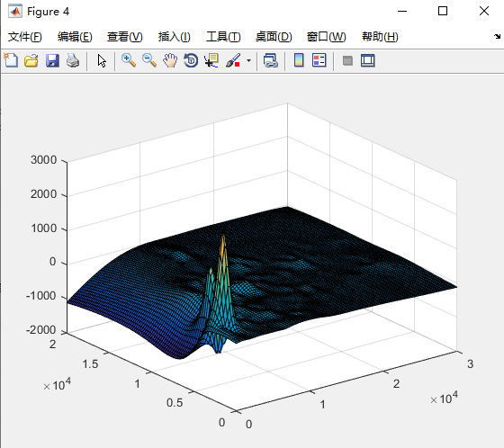
Task: Show plot tools and dock figure
Action: pos(368,60)
